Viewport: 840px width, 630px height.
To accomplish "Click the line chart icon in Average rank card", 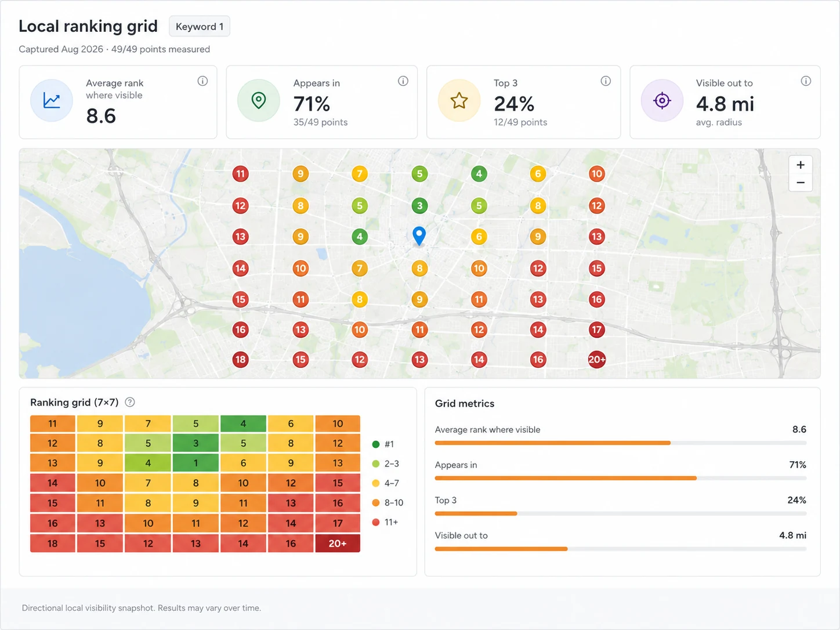I will 52,100.
